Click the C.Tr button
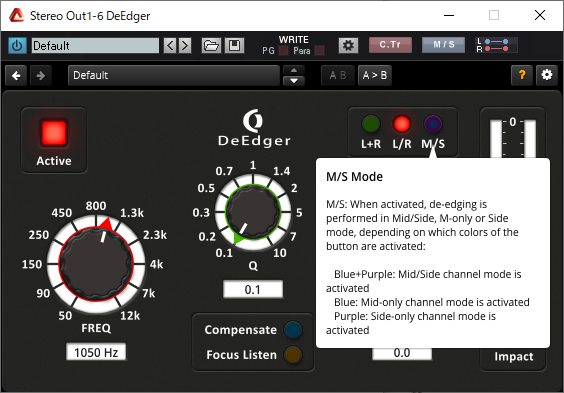 [390, 45]
